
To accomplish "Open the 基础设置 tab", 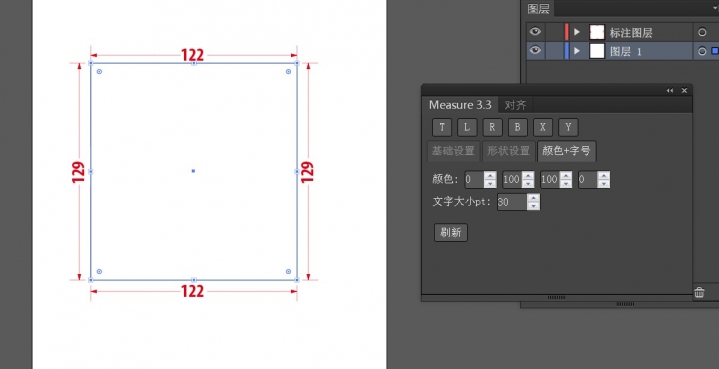I will tap(453, 151).
